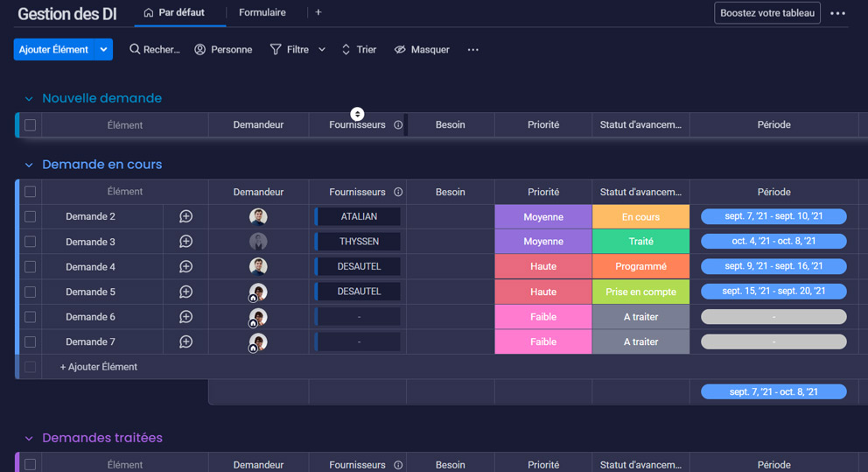Click Demandeur avatar of Demande 3

click(258, 242)
